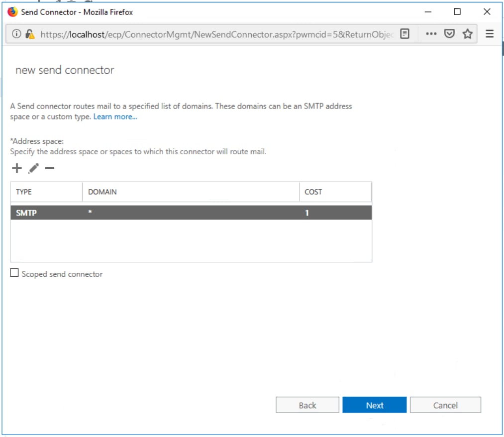
Task: Sort by the DOMAIN column header
Action: coord(191,192)
